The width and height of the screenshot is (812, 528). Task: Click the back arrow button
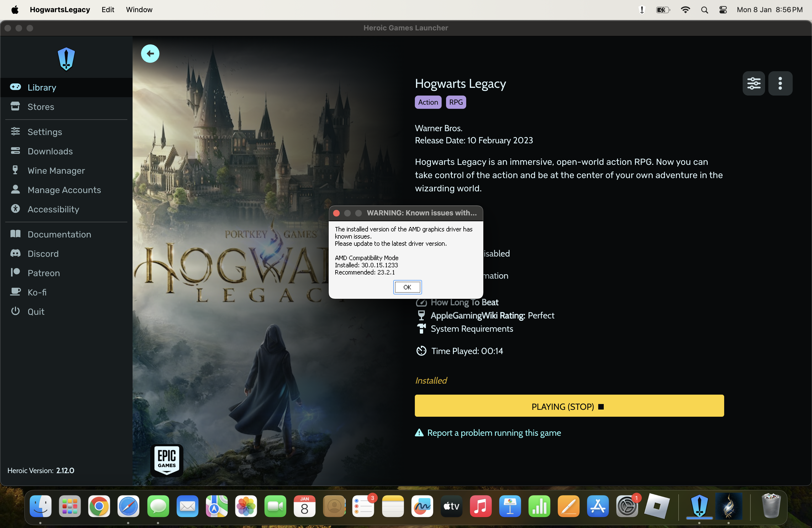point(150,54)
